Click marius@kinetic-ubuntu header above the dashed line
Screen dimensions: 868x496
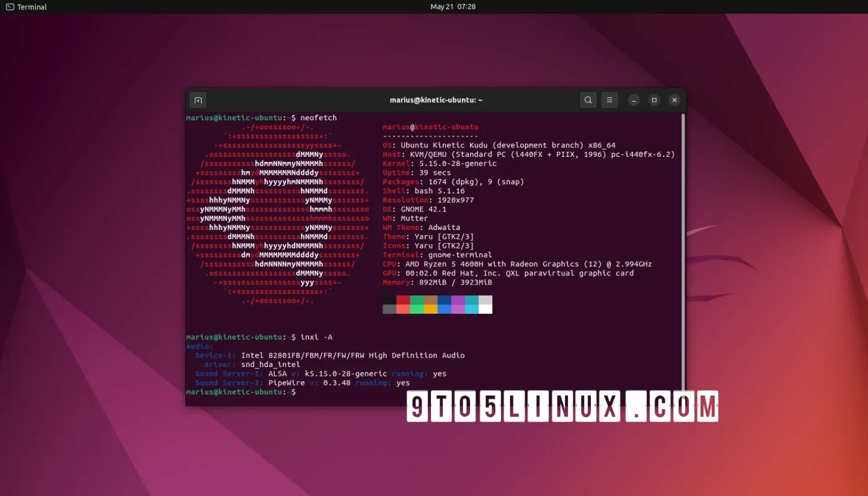(430, 127)
